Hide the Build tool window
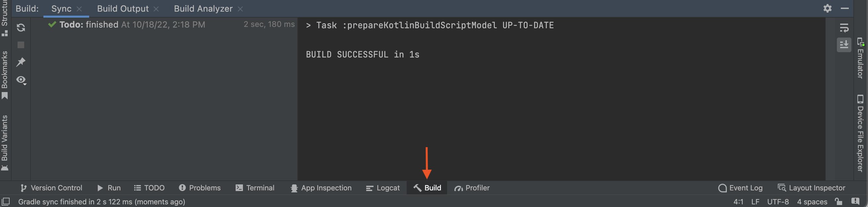Viewport: 868px width, 207px height. (845, 8)
